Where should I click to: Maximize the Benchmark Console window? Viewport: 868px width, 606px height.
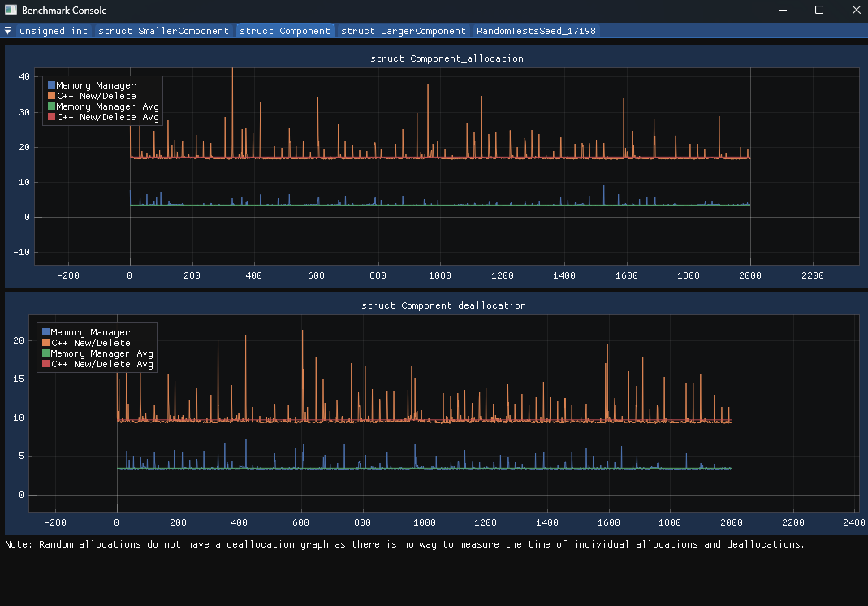click(x=819, y=11)
